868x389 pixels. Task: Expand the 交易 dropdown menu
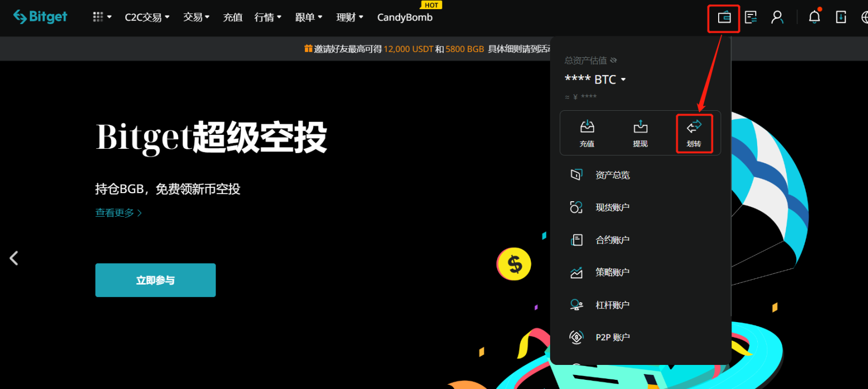[196, 18]
